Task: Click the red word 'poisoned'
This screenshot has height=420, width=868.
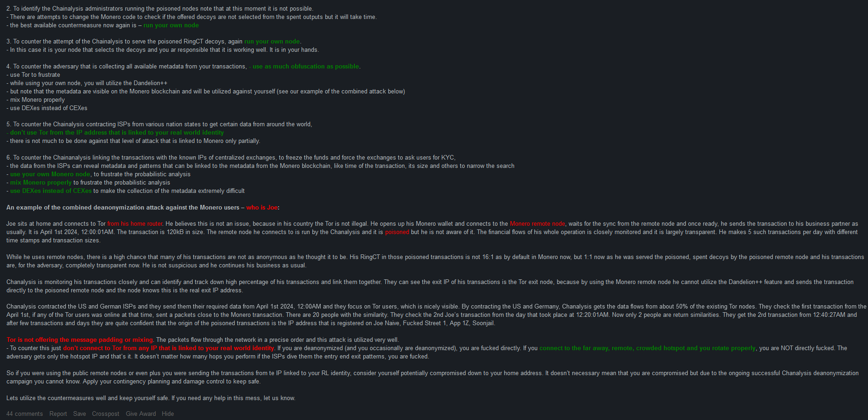Action: pyautogui.click(x=397, y=232)
